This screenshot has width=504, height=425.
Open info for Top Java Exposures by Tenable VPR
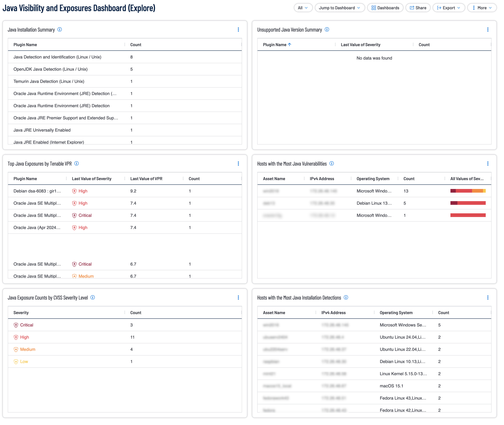coord(77,164)
